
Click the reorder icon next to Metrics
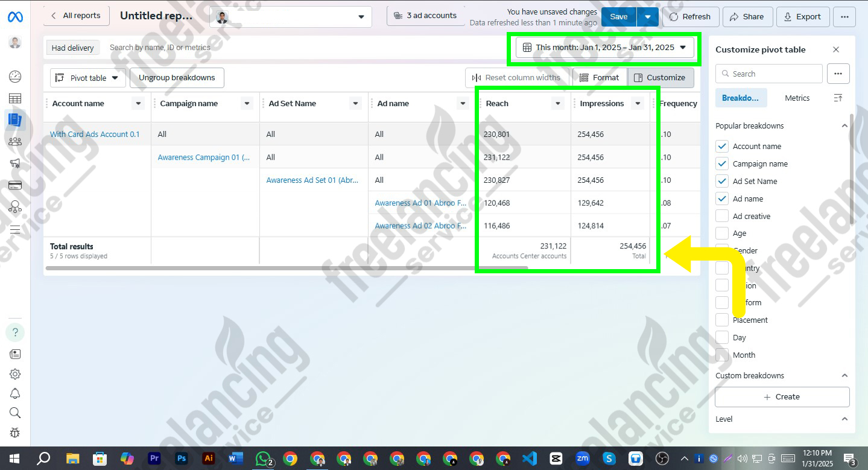838,98
